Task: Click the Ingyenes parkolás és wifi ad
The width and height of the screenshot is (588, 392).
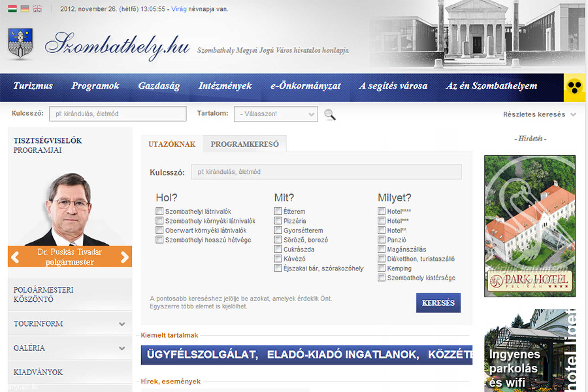Action: pyautogui.click(x=530, y=350)
